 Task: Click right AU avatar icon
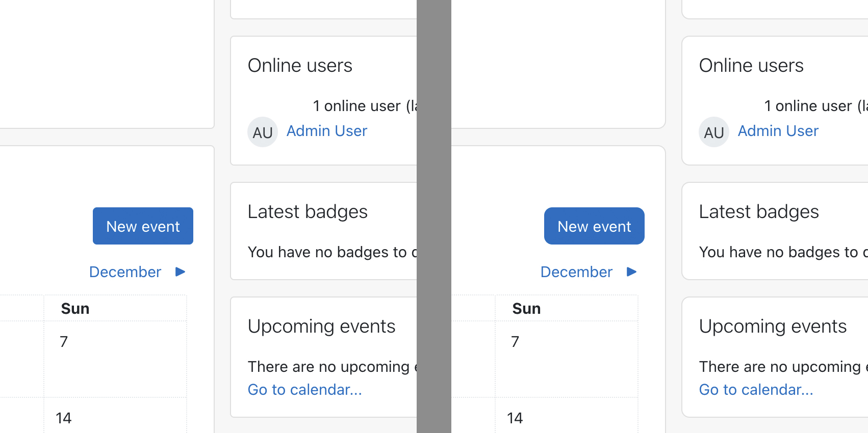714,132
